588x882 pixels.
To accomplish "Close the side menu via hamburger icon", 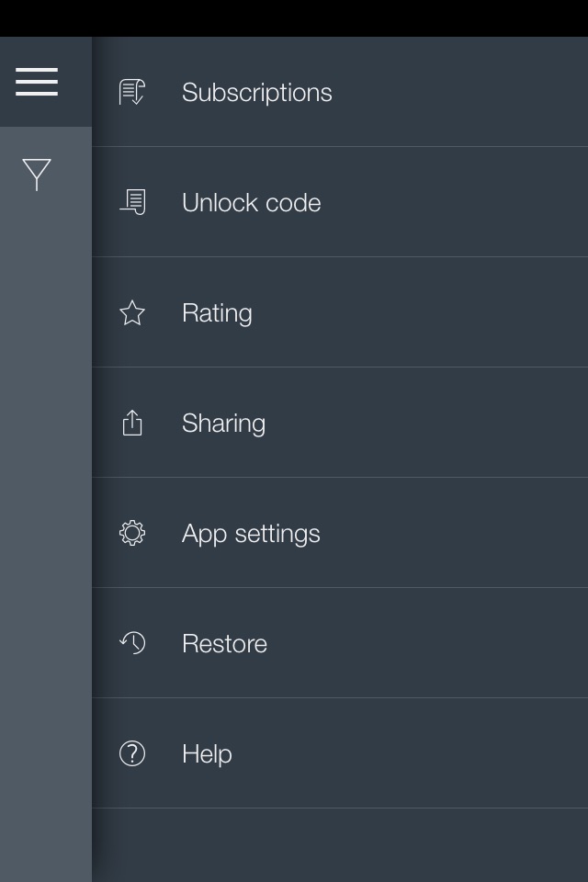I will click(x=37, y=82).
